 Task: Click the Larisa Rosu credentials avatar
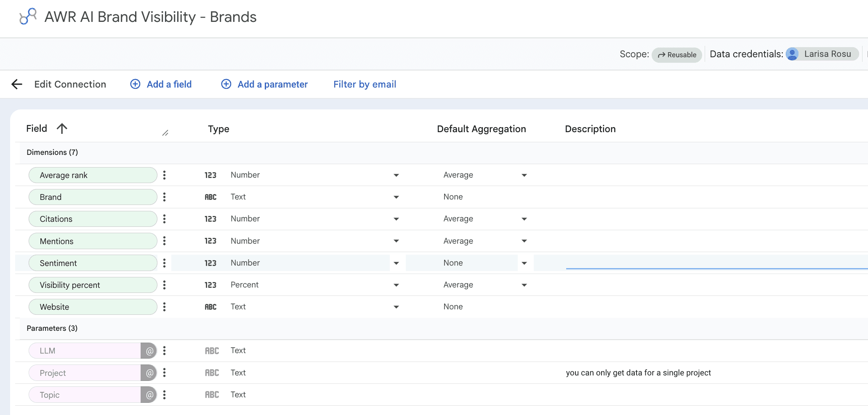pos(792,54)
